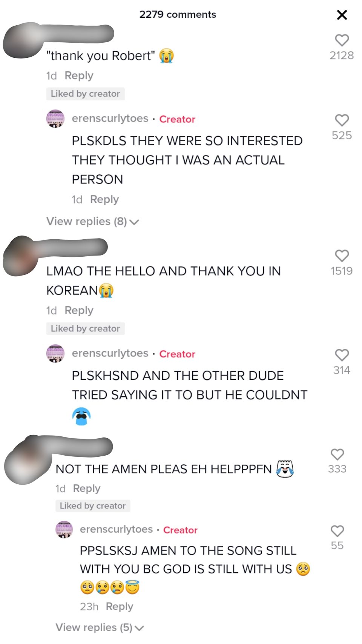
Task: Expand View replies (5)
Action: tap(100, 627)
